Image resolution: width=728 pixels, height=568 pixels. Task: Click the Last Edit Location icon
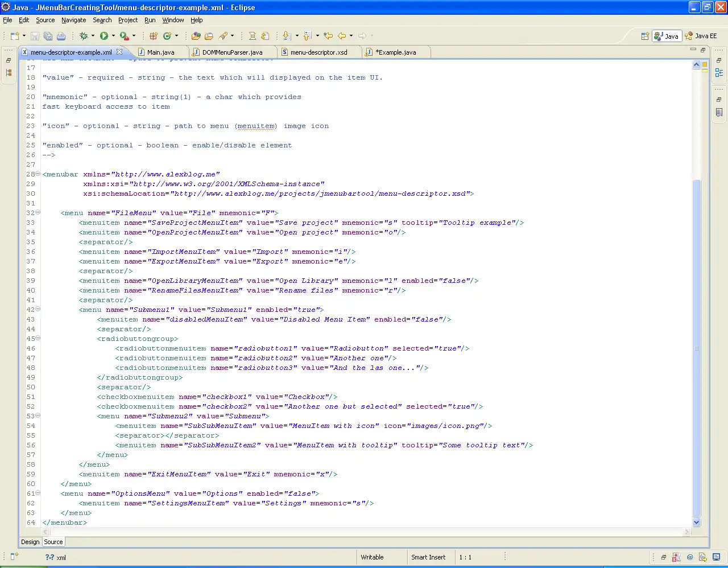coord(328,36)
